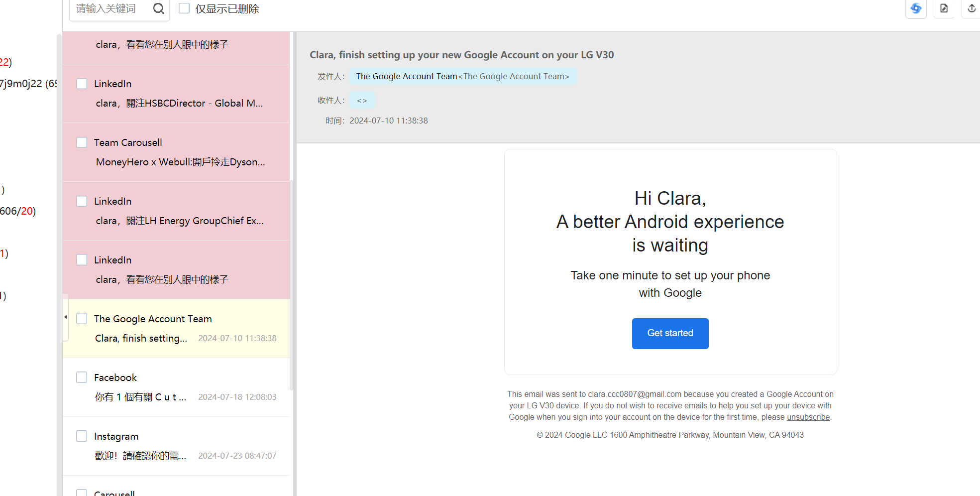This screenshot has width=980, height=496.
Task: Click the 发件人 label
Action: click(331, 76)
